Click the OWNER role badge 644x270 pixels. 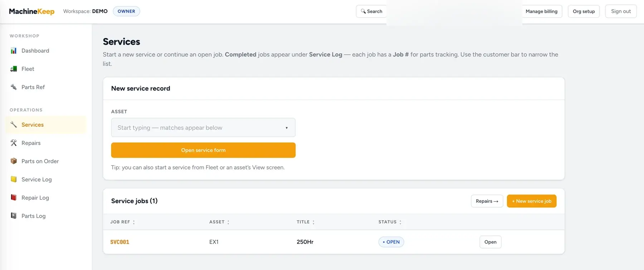click(126, 11)
